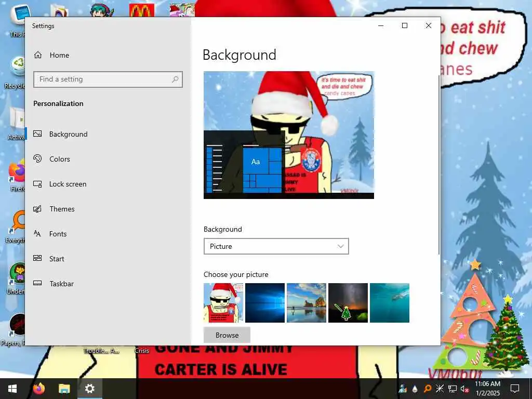Choose the underwater swimmer wallpaper thumbnail

pyautogui.click(x=390, y=303)
